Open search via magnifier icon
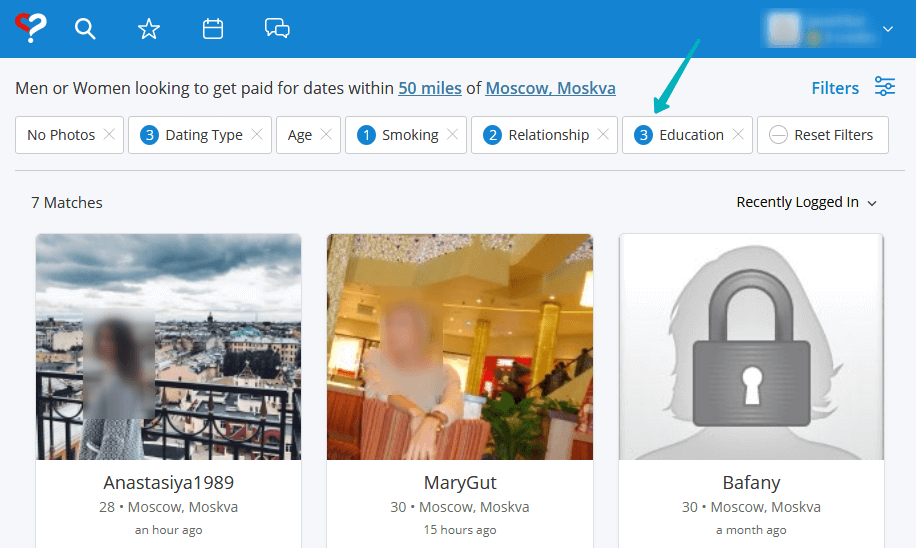Viewport: 916px width, 548px height. [86, 29]
